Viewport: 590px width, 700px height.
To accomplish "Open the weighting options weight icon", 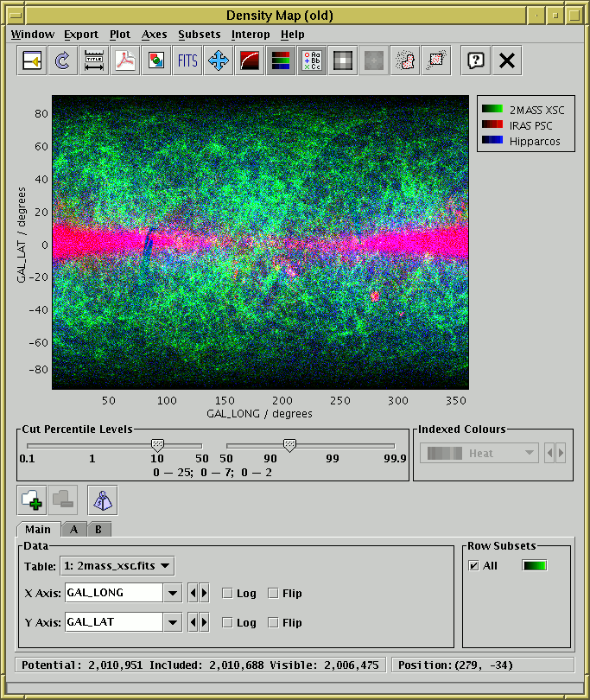I will (x=102, y=500).
